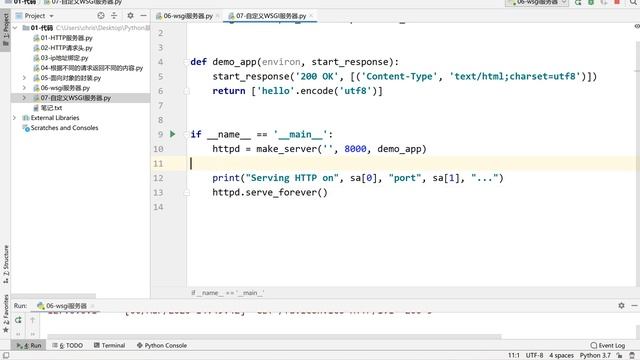The height and width of the screenshot is (360, 640).
Task: Click the Locate/Scroll from Source icon in Project panel
Action: pyautogui.click(x=101, y=16)
